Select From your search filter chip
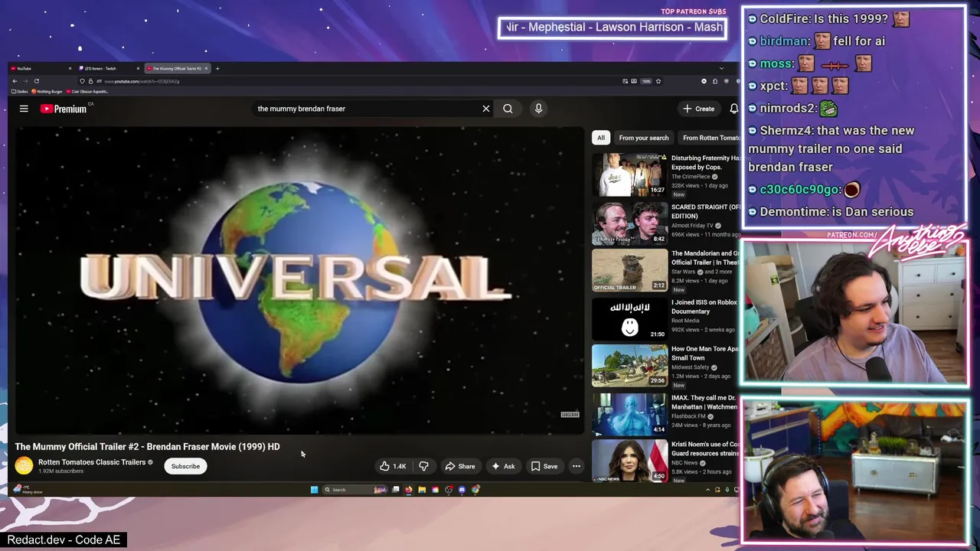Image resolution: width=980 pixels, height=551 pixels. [x=644, y=138]
